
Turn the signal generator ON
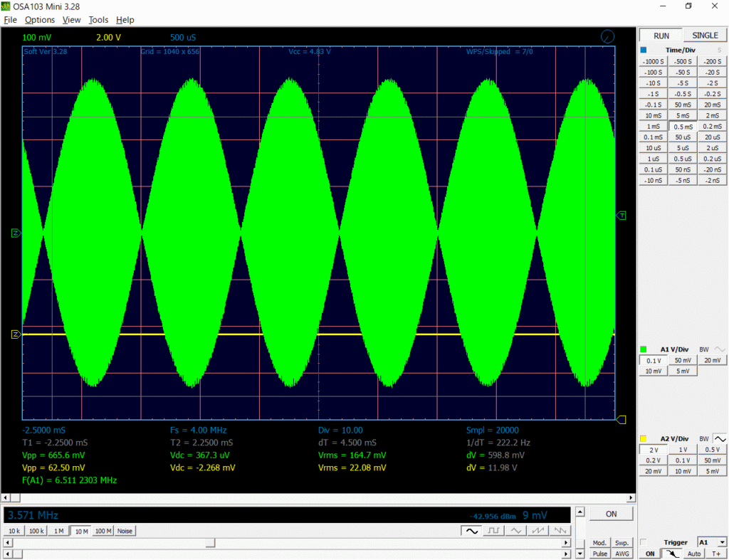point(612,514)
